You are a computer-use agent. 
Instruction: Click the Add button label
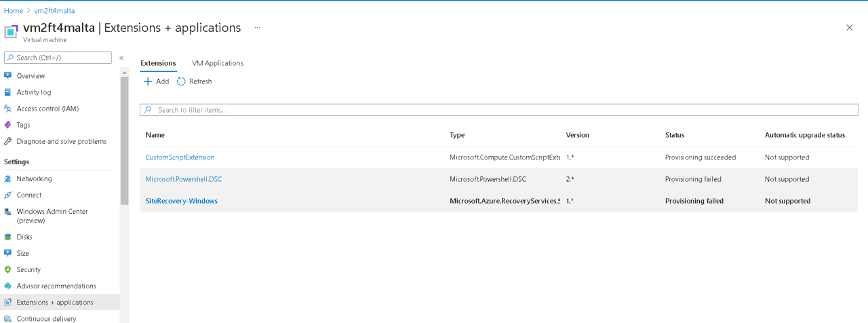pyautogui.click(x=162, y=81)
